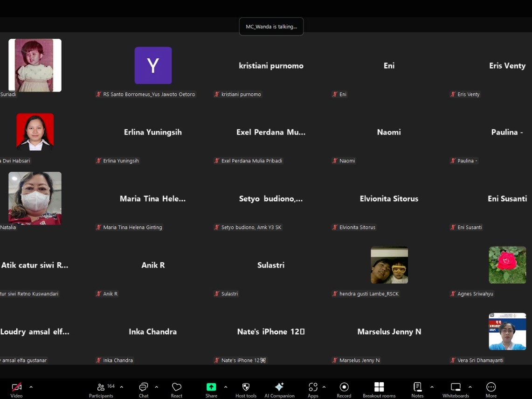The width and height of the screenshot is (532, 399).
Task: Launch AI Companion
Action: [279, 390]
